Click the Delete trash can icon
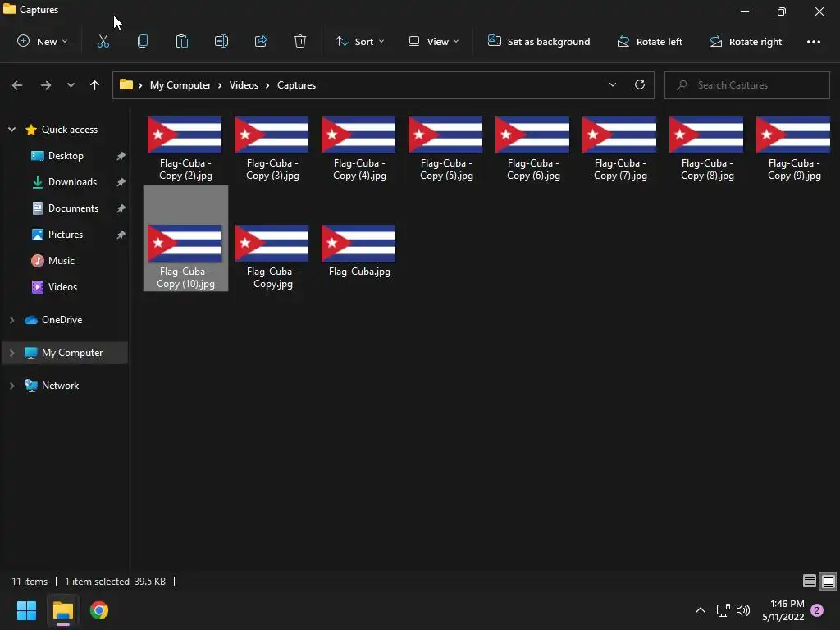The image size is (840, 630). coord(300,41)
